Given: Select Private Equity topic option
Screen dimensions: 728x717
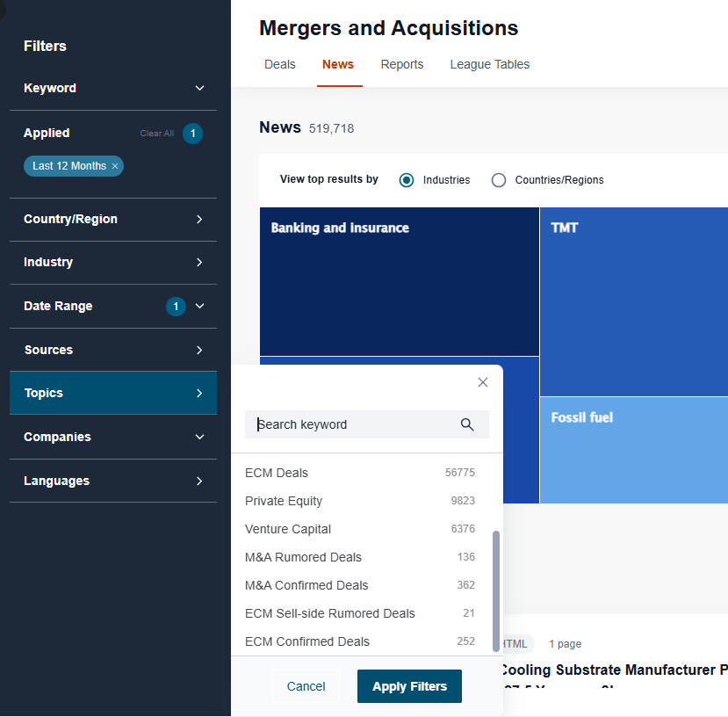Looking at the screenshot, I should click(284, 501).
